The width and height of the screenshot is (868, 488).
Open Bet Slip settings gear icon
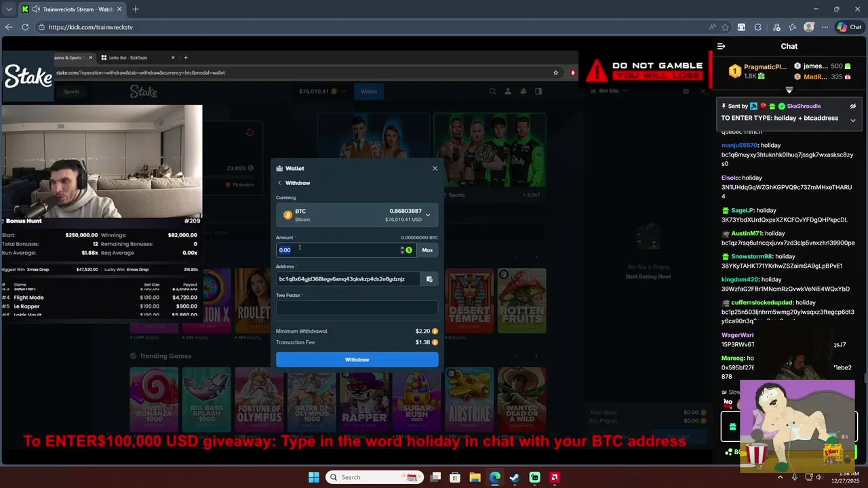coord(686,91)
